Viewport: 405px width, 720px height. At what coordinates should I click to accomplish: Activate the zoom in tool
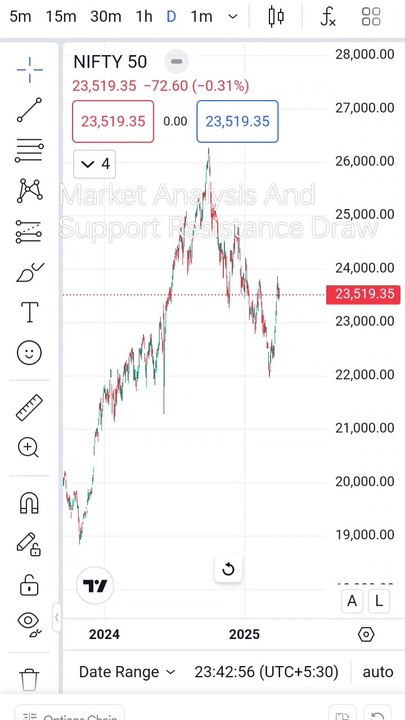28,447
